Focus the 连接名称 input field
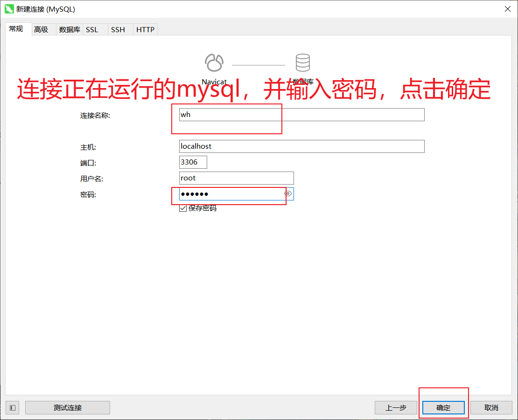The height and width of the screenshot is (420, 518). pyautogui.click(x=301, y=115)
